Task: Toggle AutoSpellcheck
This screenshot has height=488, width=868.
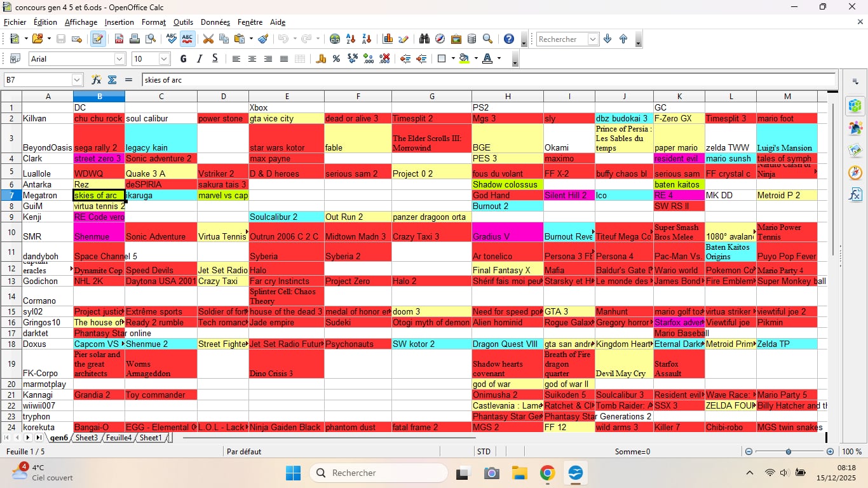Action: [187, 39]
